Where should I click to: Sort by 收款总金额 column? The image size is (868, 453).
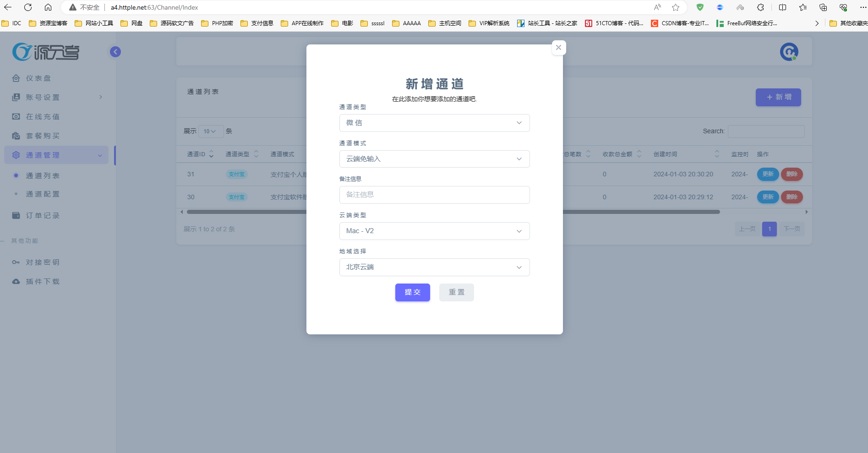click(622, 154)
